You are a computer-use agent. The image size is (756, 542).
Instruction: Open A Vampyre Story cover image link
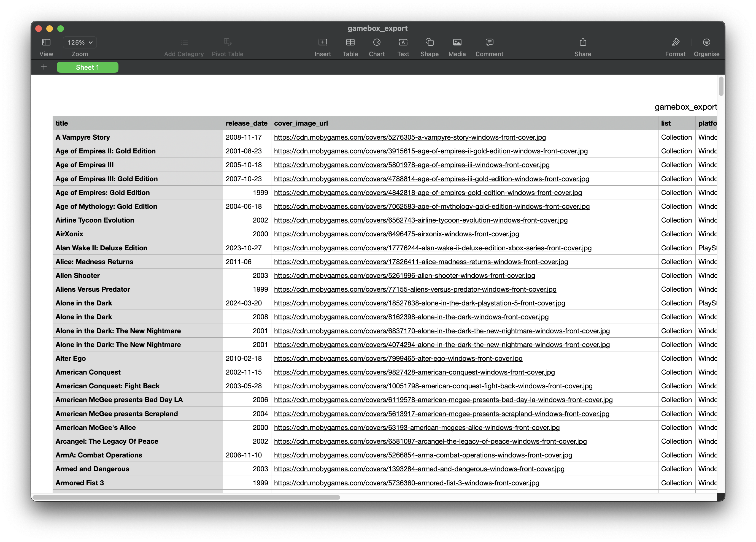(409, 137)
